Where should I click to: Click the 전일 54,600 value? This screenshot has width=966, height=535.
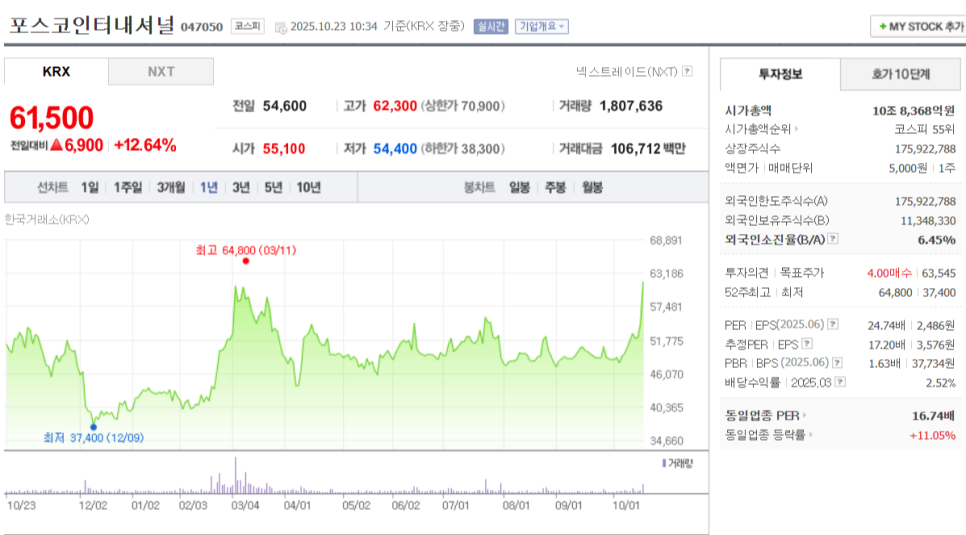(x=285, y=106)
